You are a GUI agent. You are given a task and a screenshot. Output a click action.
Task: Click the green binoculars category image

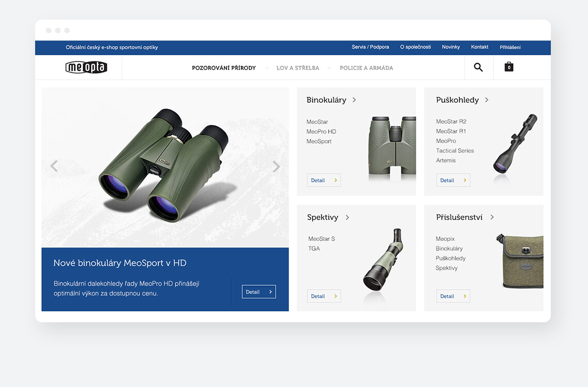[x=392, y=147]
